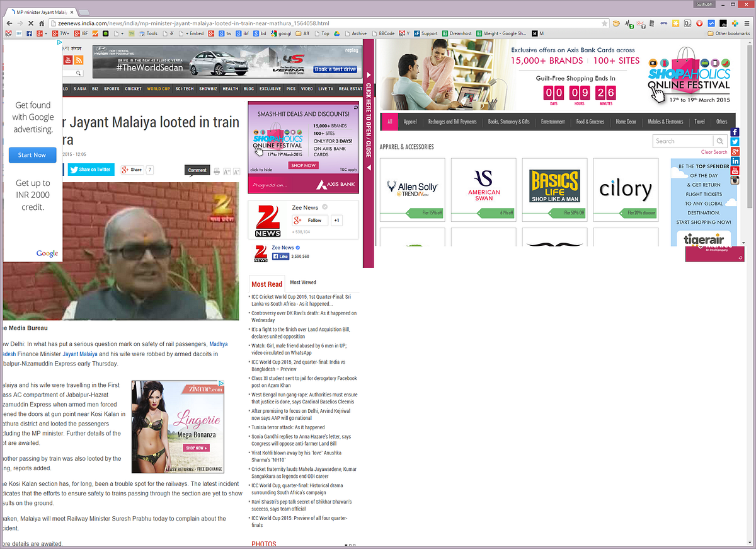Open the cilory offer card

click(626, 190)
